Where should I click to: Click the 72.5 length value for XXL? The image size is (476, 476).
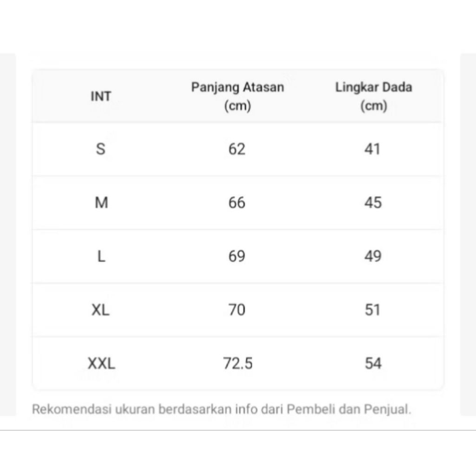[x=238, y=364]
